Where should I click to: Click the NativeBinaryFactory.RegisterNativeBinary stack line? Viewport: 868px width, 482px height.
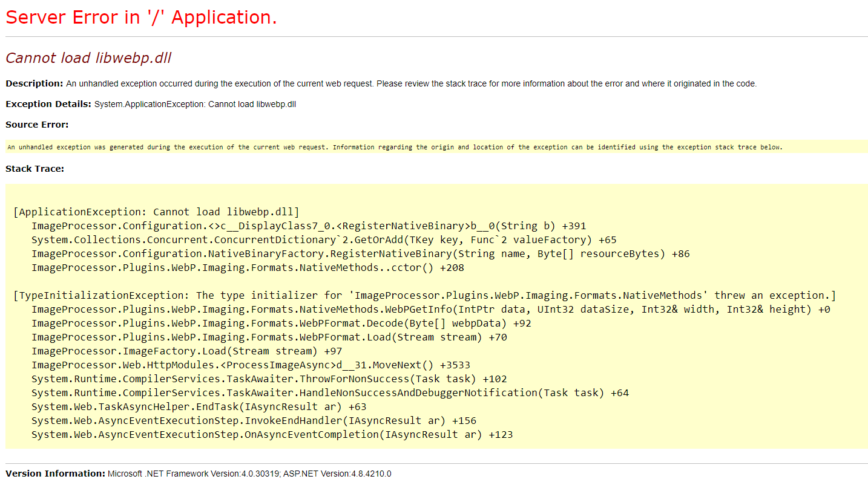(x=361, y=253)
